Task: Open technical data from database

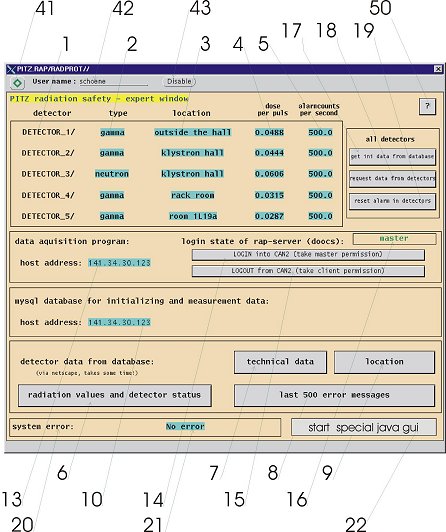Action: pyautogui.click(x=280, y=362)
